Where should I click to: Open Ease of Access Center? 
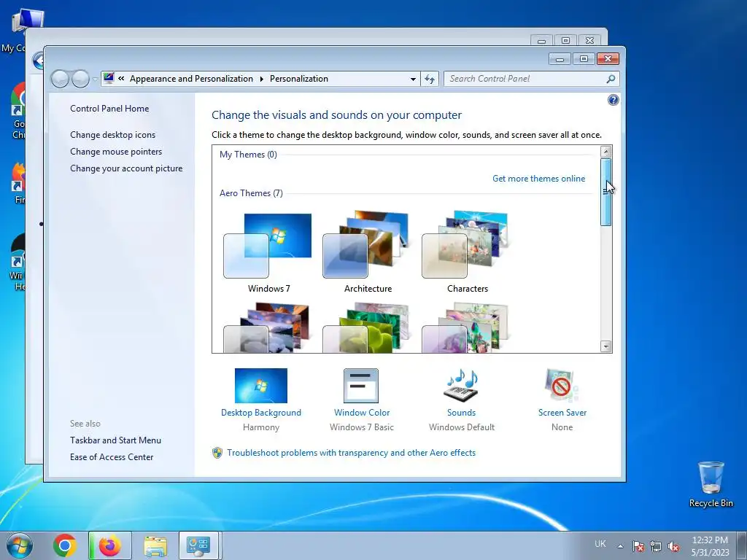click(112, 457)
